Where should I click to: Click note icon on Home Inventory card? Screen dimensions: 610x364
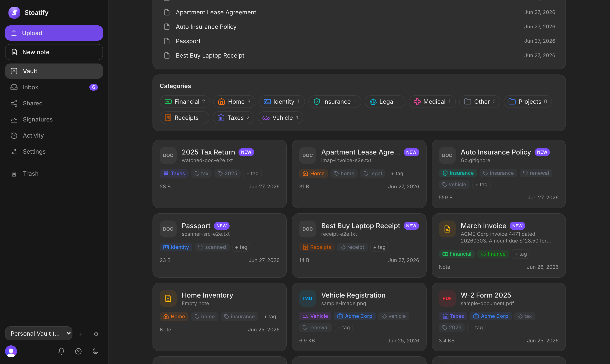pos(168,298)
